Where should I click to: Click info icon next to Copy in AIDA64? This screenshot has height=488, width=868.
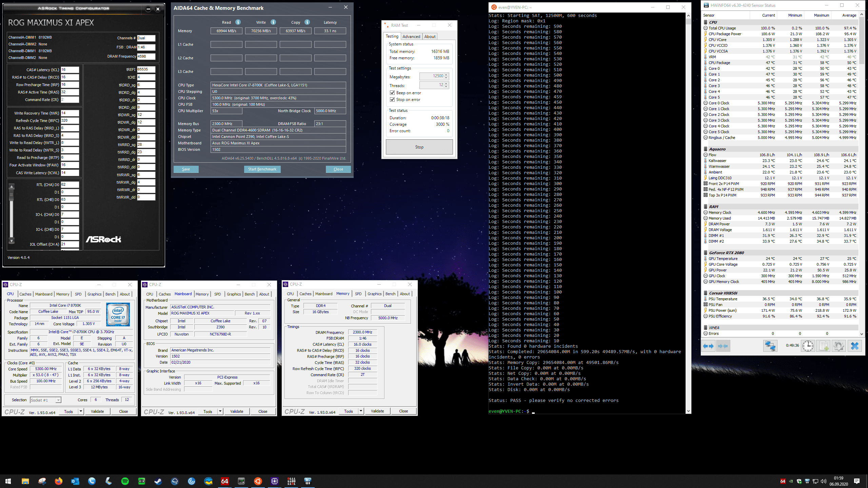tap(307, 22)
